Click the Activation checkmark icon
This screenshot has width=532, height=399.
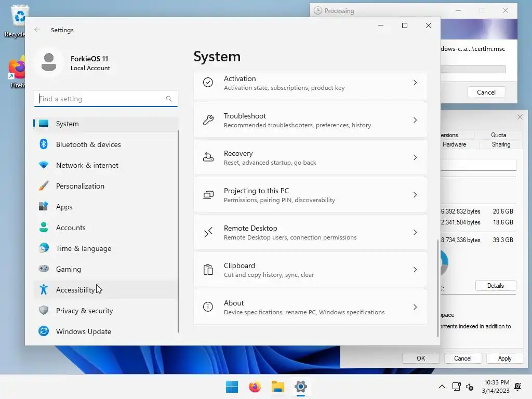[x=208, y=83]
